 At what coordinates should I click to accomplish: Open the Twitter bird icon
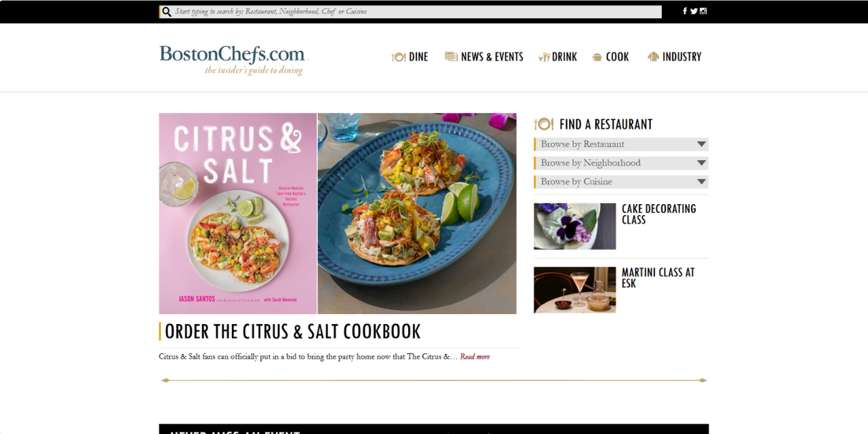point(694,11)
